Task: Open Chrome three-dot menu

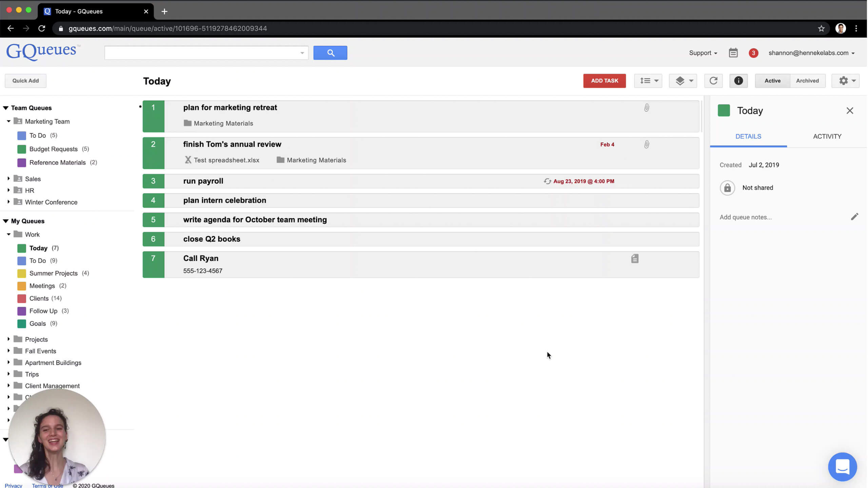Action: (x=856, y=28)
